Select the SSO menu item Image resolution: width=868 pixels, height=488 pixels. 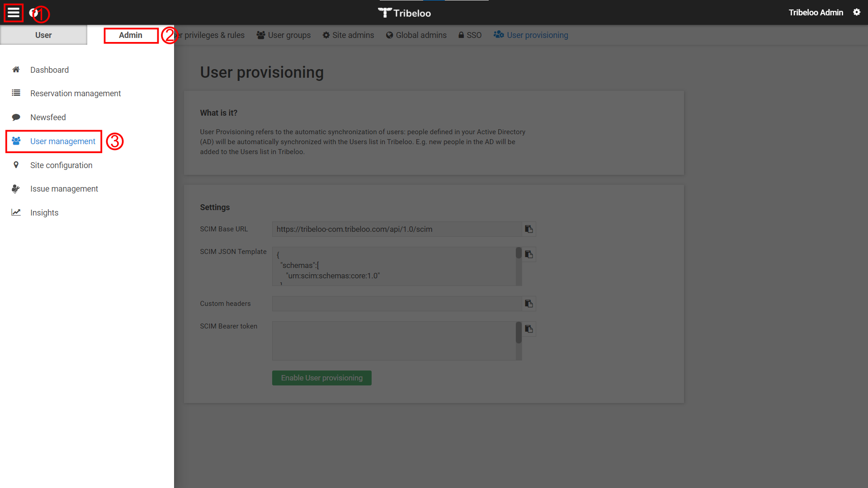[470, 34]
